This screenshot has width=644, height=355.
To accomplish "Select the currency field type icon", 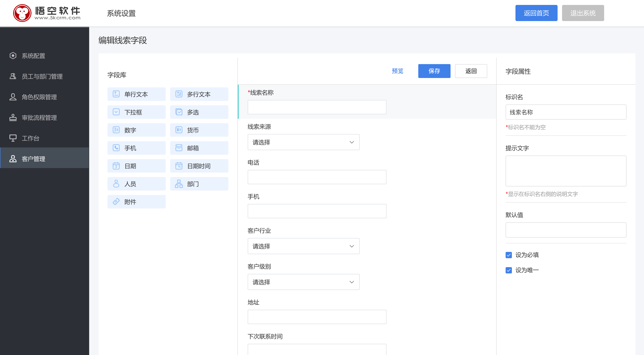I will pos(179,130).
